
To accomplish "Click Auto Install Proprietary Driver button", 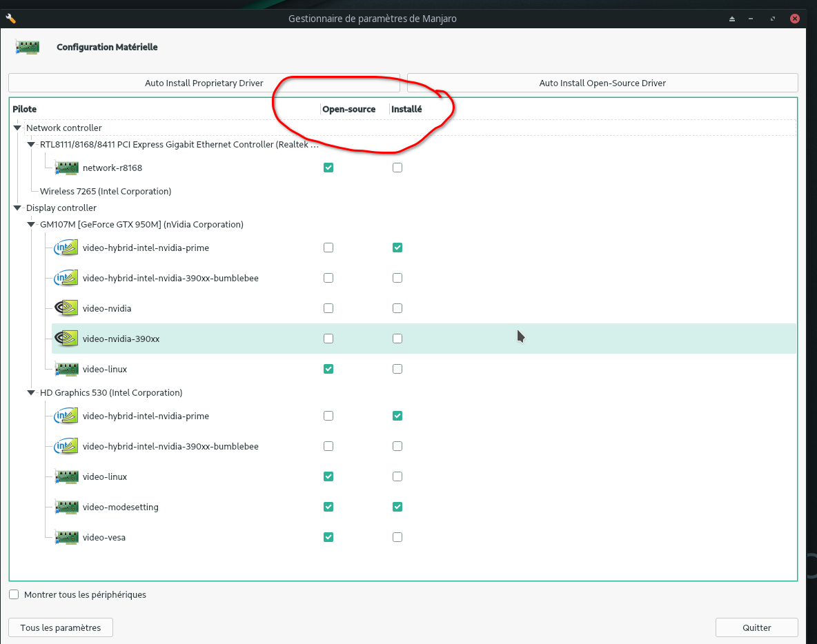I will [204, 83].
